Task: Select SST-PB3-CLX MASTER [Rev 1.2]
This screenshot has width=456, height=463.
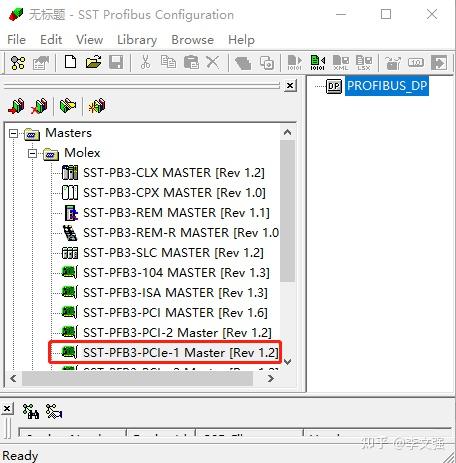Action: (174, 173)
